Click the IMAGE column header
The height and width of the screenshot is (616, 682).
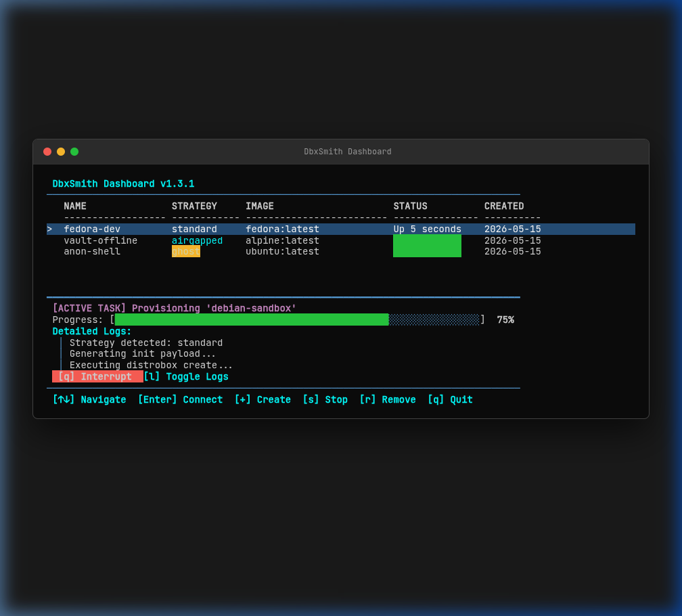tap(260, 206)
